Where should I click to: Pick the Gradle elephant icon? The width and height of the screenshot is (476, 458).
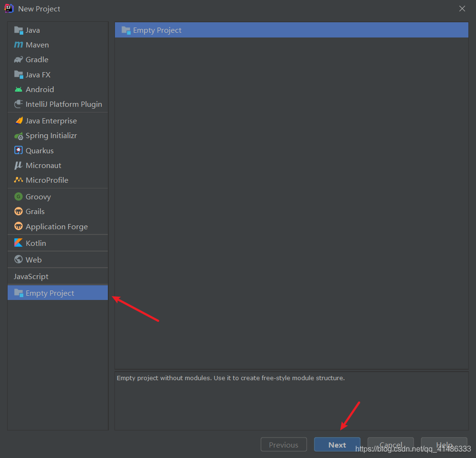[x=19, y=60]
